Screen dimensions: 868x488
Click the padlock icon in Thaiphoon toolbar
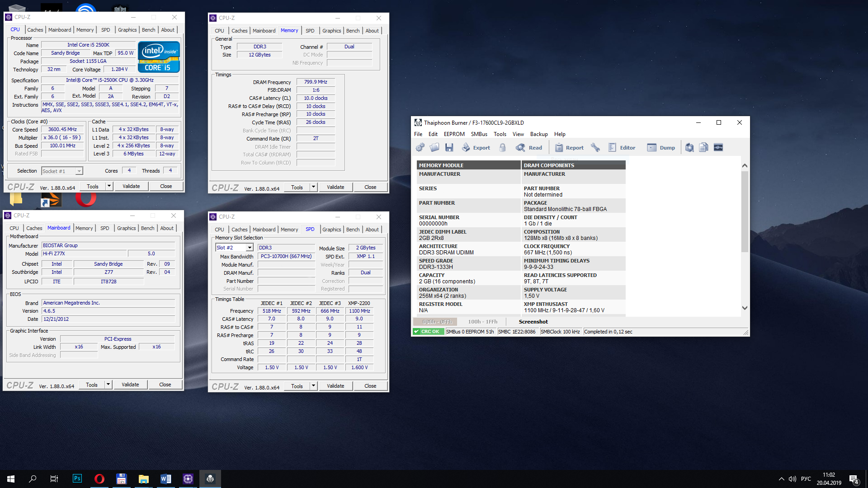pyautogui.click(x=502, y=147)
